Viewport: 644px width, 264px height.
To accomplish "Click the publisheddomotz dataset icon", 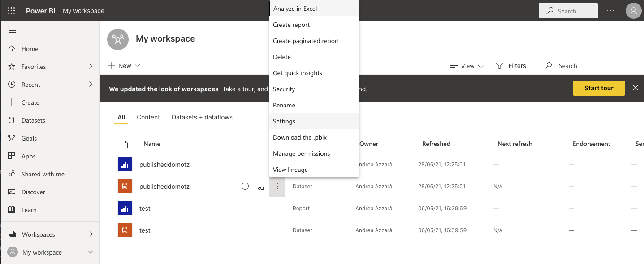I will (125, 186).
